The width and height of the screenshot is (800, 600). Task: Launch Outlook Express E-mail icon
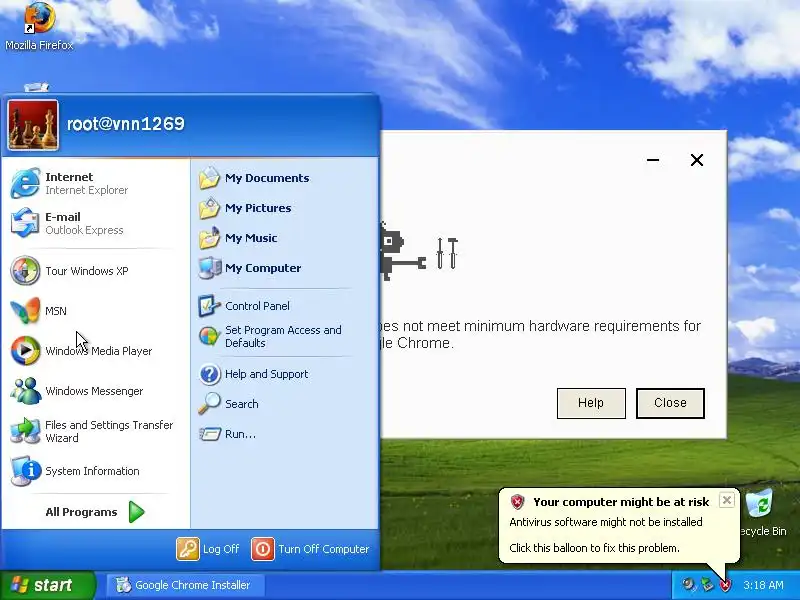(x=24, y=223)
